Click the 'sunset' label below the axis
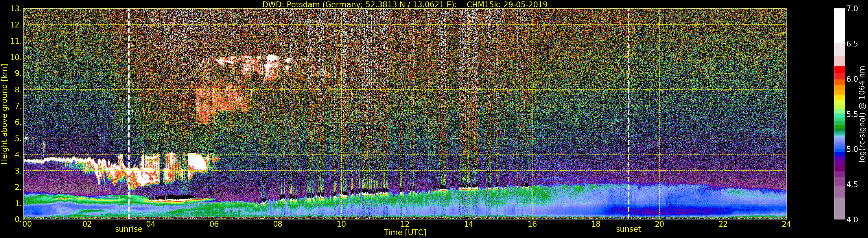868x238 pixels. (x=629, y=229)
